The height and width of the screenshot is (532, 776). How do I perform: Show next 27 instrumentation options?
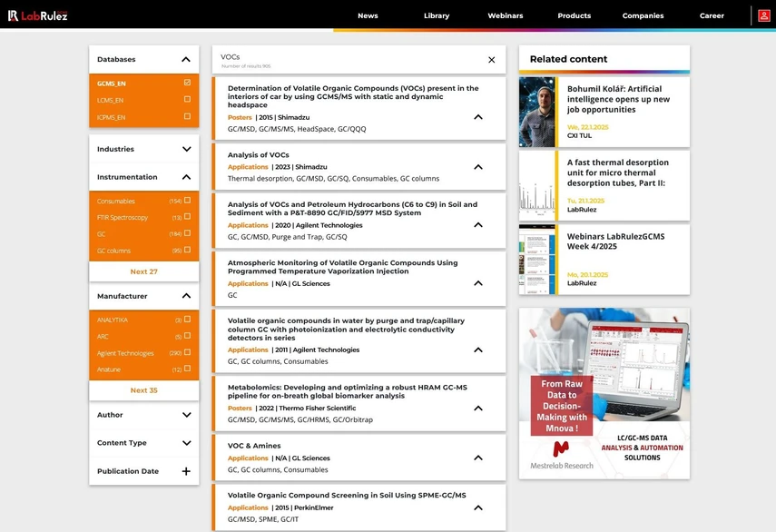(x=144, y=271)
